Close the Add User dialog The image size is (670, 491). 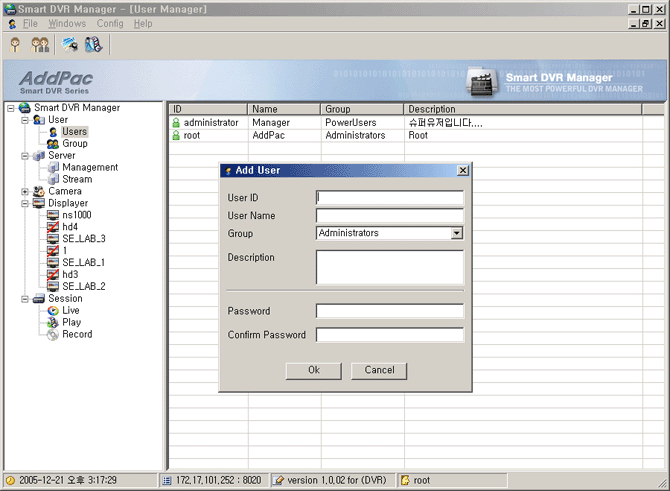click(463, 171)
